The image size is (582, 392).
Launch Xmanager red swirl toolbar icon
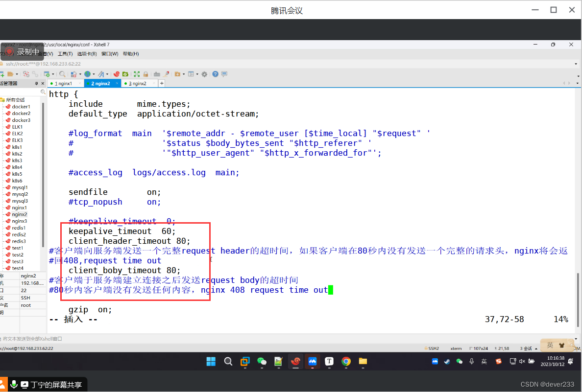pyautogui.click(x=117, y=74)
